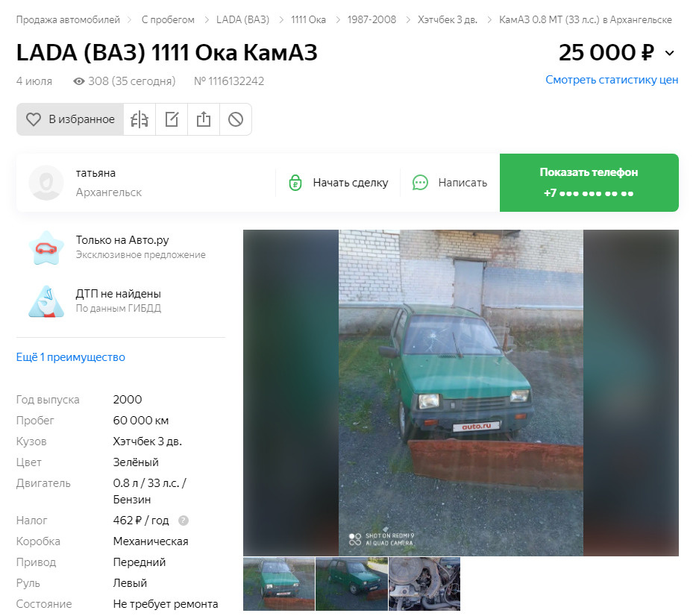Go to 'С пробегом' breadcrumb
This screenshot has width=696, height=616.
tap(168, 20)
